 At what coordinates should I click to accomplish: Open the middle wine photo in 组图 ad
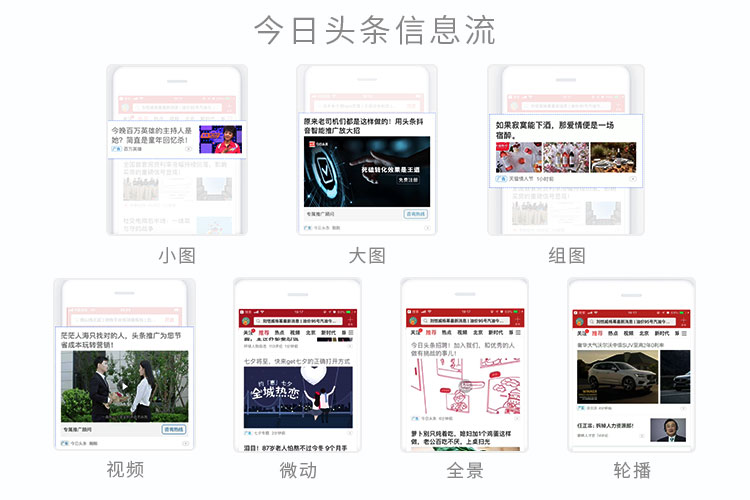click(566, 157)
